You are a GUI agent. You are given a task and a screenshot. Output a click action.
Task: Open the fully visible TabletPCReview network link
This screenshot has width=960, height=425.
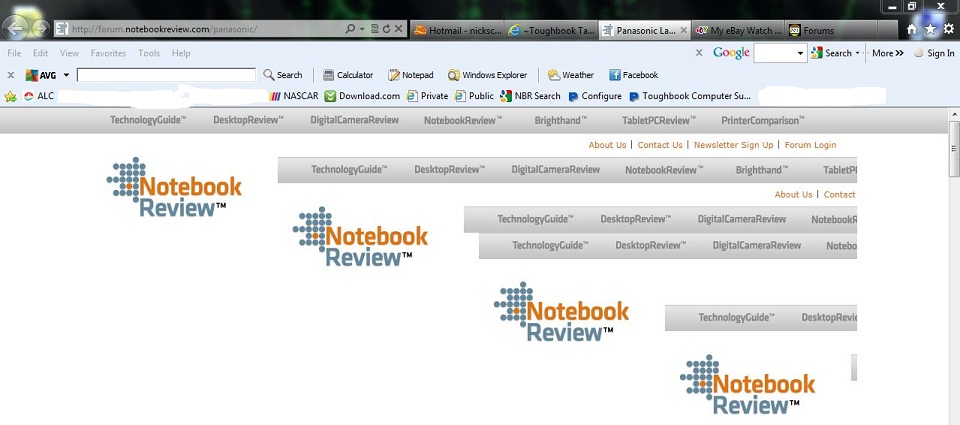click(659, 120)
